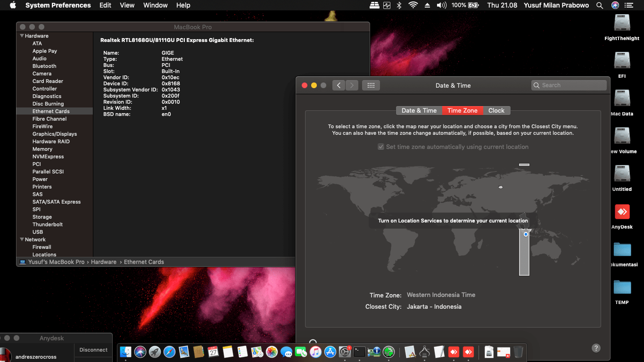Open iTunes from the Dock
The image size is (644, 362).
coord(315,352)
